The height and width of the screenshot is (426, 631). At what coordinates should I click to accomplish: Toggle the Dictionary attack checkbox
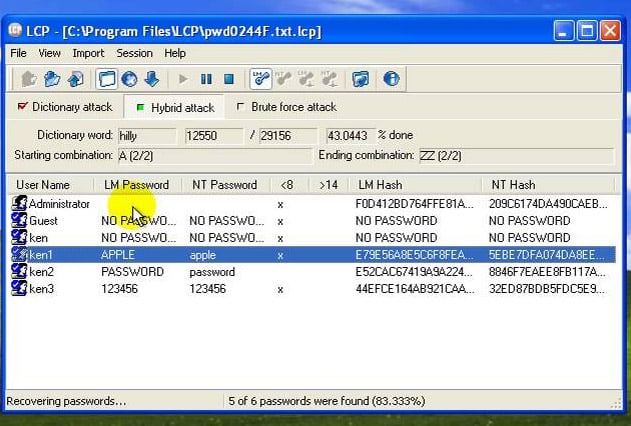22,106
